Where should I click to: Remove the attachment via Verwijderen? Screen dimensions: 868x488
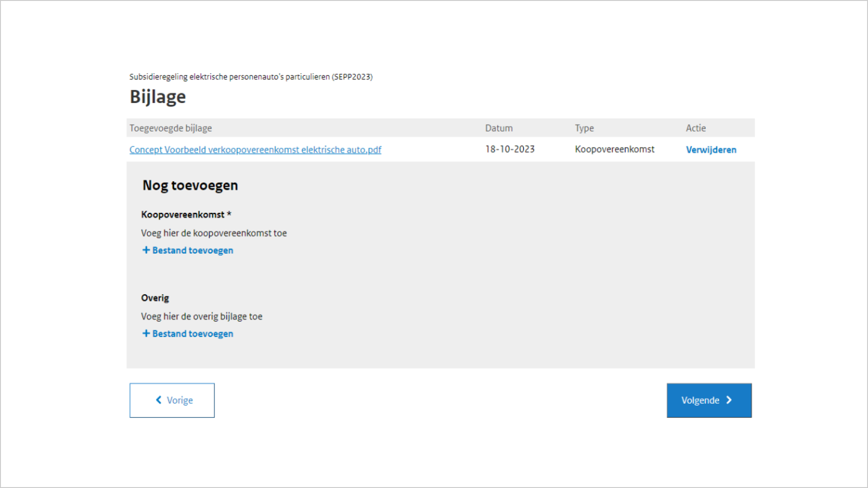711,150
